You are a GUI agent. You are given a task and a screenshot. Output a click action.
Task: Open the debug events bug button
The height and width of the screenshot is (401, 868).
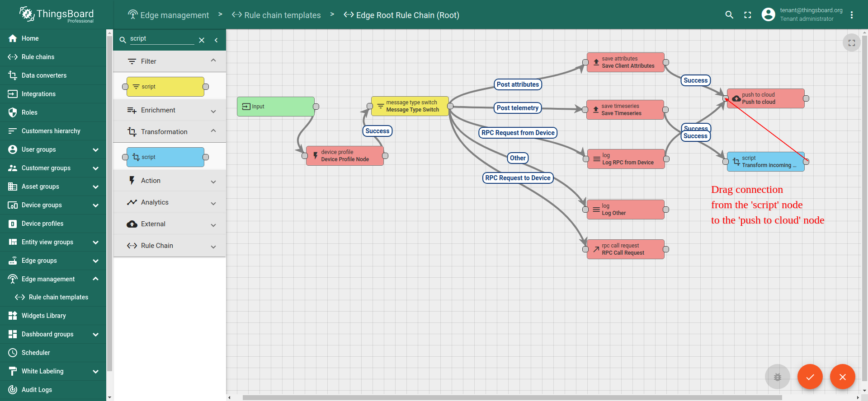tap(778, 377)
